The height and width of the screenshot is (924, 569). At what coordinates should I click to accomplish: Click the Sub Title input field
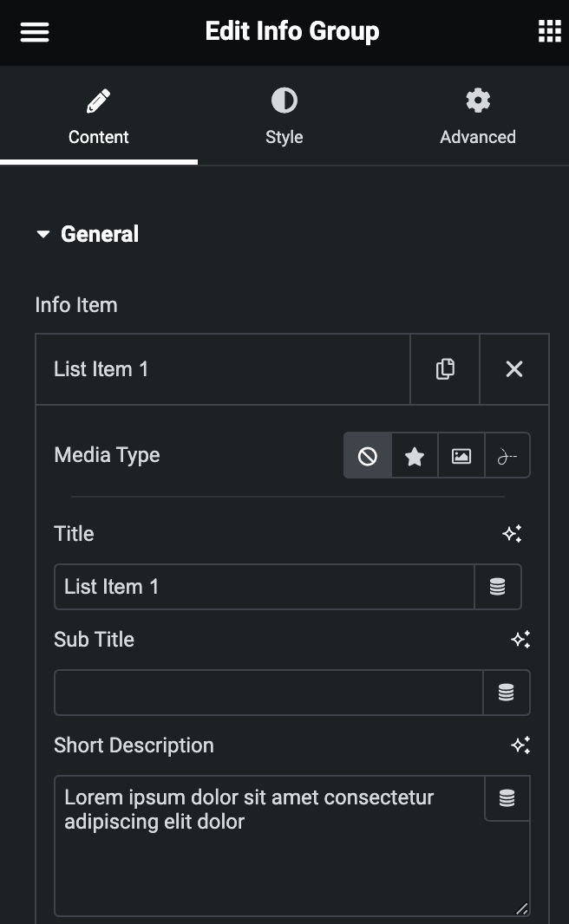pos(268,693)
